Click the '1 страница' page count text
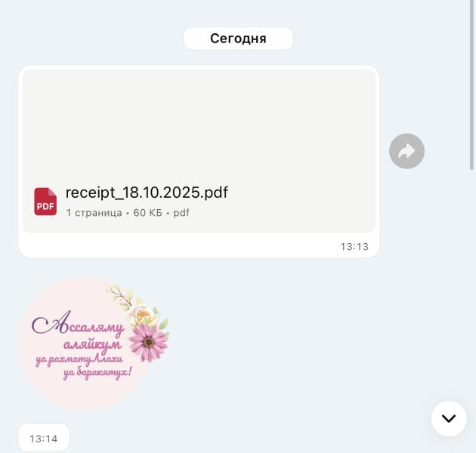Viewport: 476px width, 453px height. (x=94, y=213)
